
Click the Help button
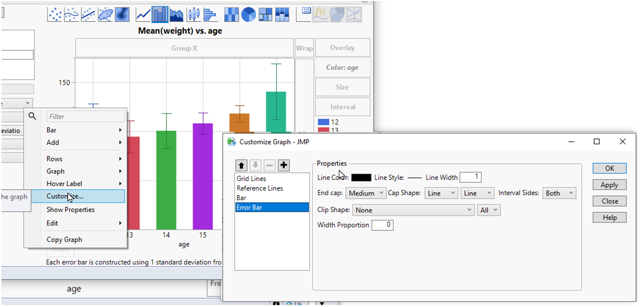click(x=609, y=218)
